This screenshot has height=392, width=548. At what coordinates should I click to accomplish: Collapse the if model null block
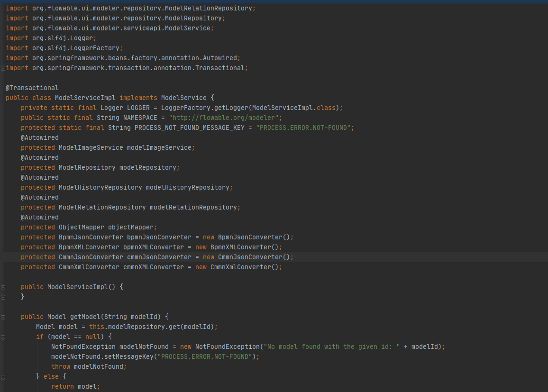click(x=3, y=337)
